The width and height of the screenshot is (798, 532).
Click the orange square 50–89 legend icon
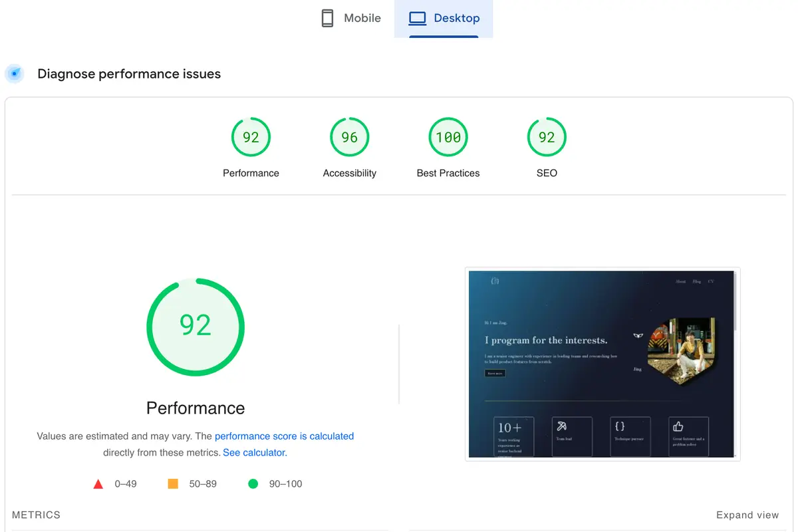point(173,484)
